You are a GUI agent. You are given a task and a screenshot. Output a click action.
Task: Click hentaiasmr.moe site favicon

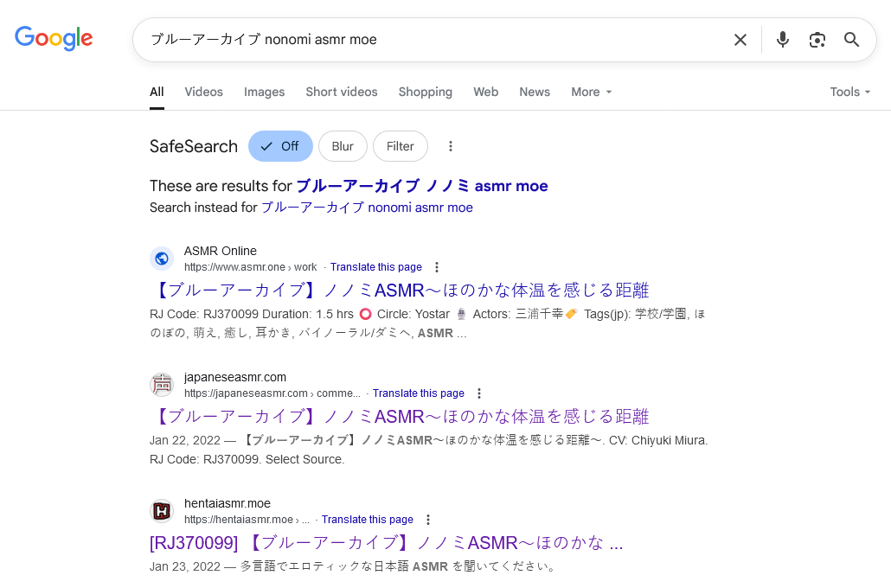tap(162, 511)
